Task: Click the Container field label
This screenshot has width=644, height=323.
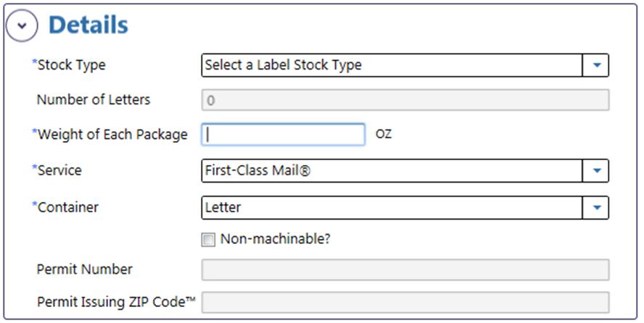Action: [x=65, y=207]
